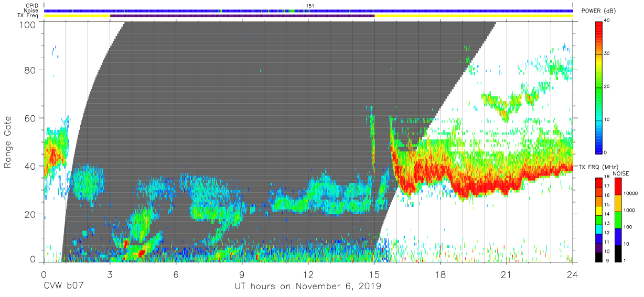Click the 80 tick on the Range Gate axis
Image resolution: width=644 pixels, height=297 pixels.
point(30,71)
